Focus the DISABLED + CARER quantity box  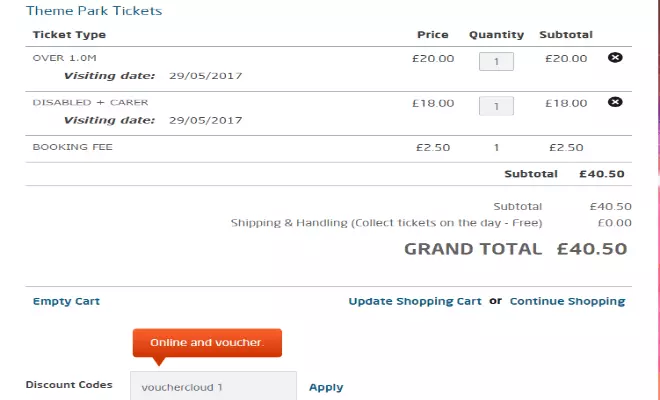496,105
